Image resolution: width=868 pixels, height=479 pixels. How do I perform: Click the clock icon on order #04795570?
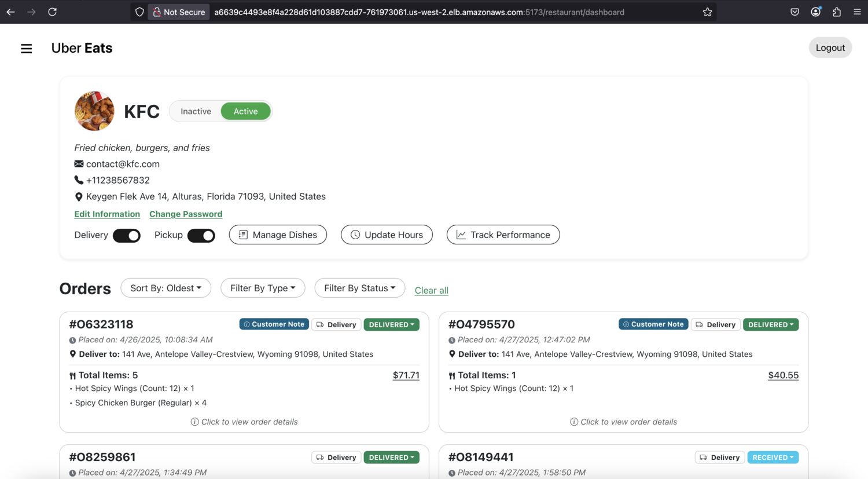452,341
